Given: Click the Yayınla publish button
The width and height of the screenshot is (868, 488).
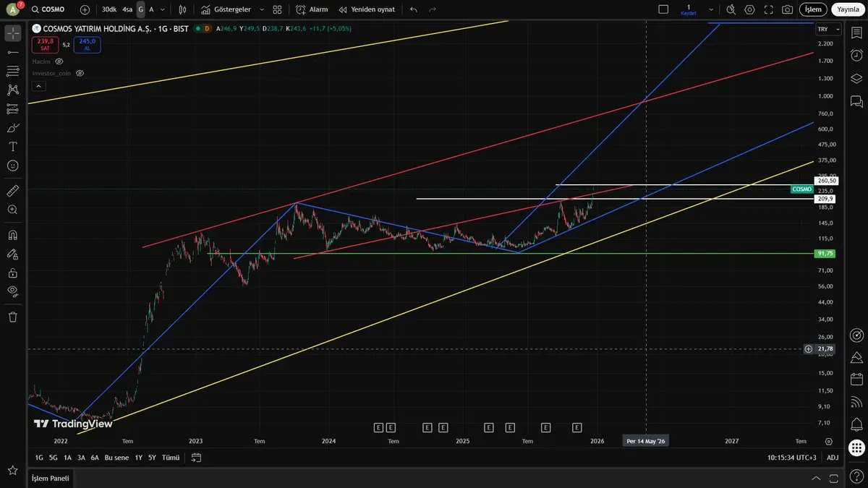Looking at the screenshot, I should [x=848, y=9].
